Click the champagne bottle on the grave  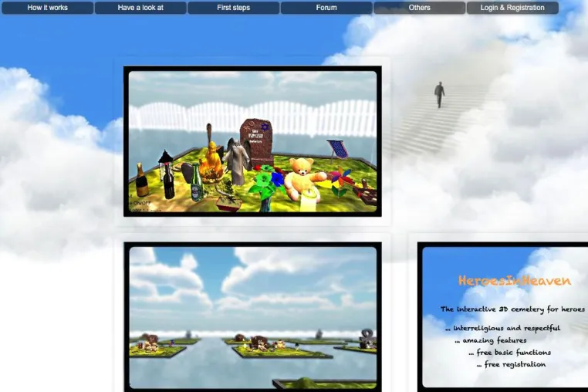tap(141, 180)
